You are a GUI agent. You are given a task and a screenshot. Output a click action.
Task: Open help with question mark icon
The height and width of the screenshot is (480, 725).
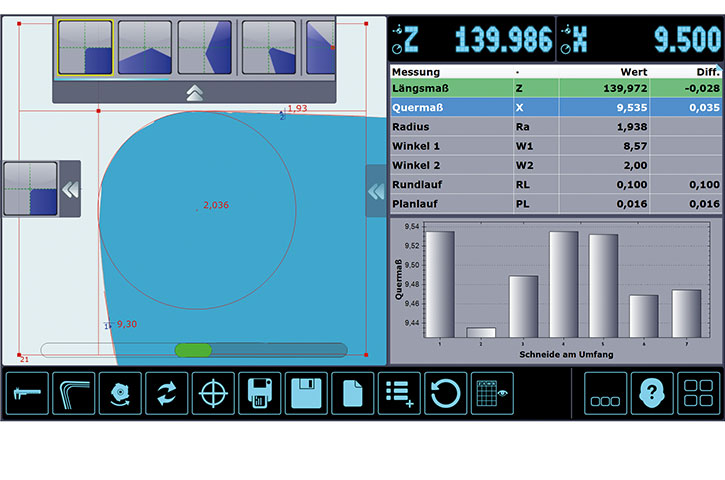pos(652,394)
